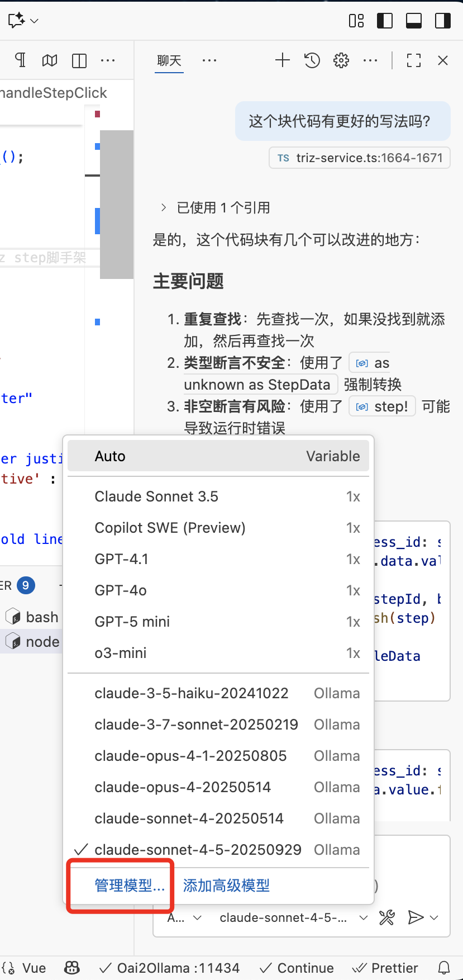Open the agent mode dropdown in chat input
Viewport: 463px width, 980px height.
pos(184,917)
